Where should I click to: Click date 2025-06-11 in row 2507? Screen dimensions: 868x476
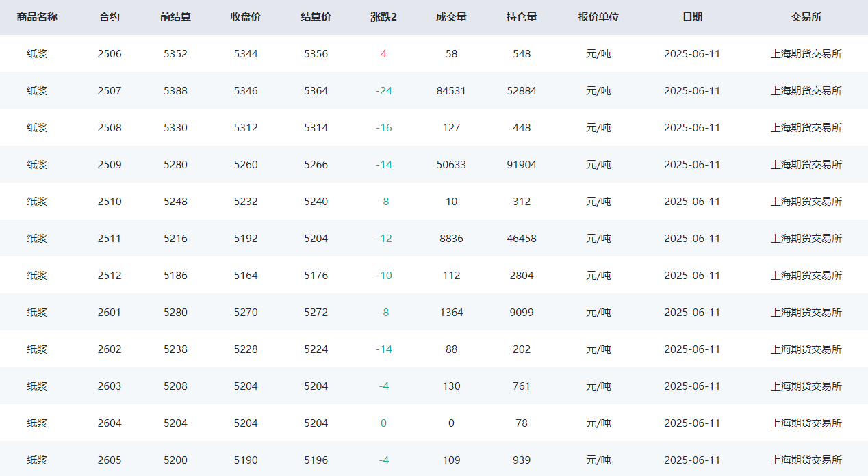pyautogui.click(x=692, y=91)
